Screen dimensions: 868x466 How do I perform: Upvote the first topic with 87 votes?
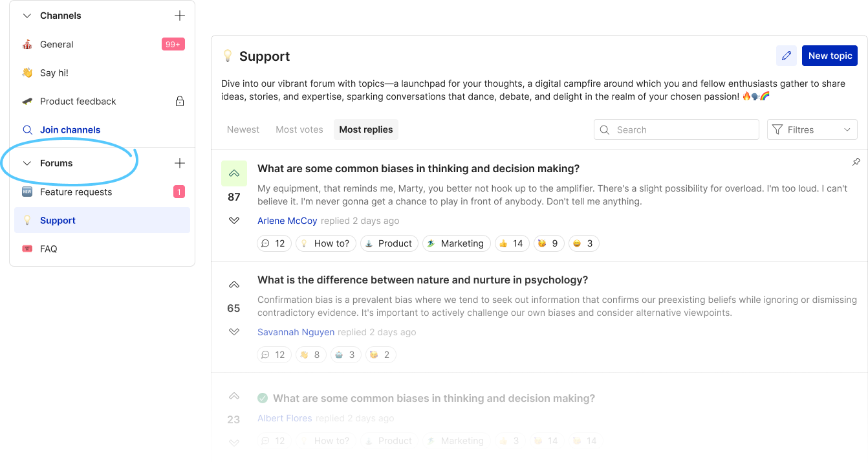pos(234,173)
